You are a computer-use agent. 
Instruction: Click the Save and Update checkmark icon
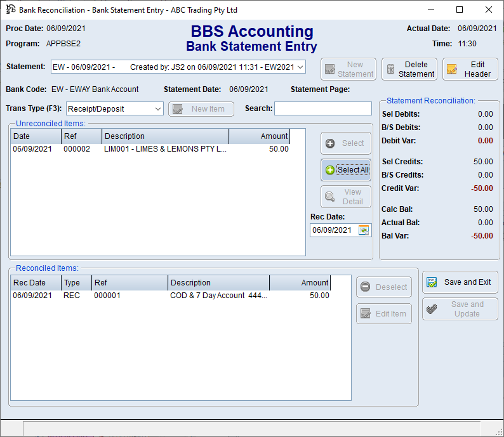coord(432,309)
